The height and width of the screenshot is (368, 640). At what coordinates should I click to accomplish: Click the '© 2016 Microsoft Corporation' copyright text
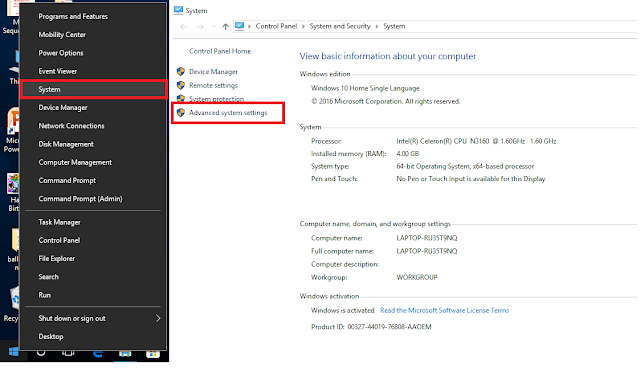click(x=385, y=101)
